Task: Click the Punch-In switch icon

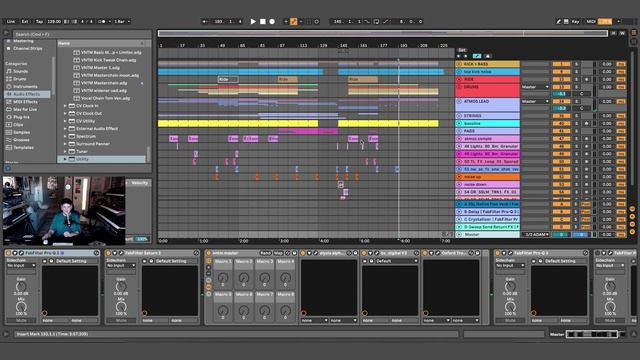Action: [x=367, y=22]
